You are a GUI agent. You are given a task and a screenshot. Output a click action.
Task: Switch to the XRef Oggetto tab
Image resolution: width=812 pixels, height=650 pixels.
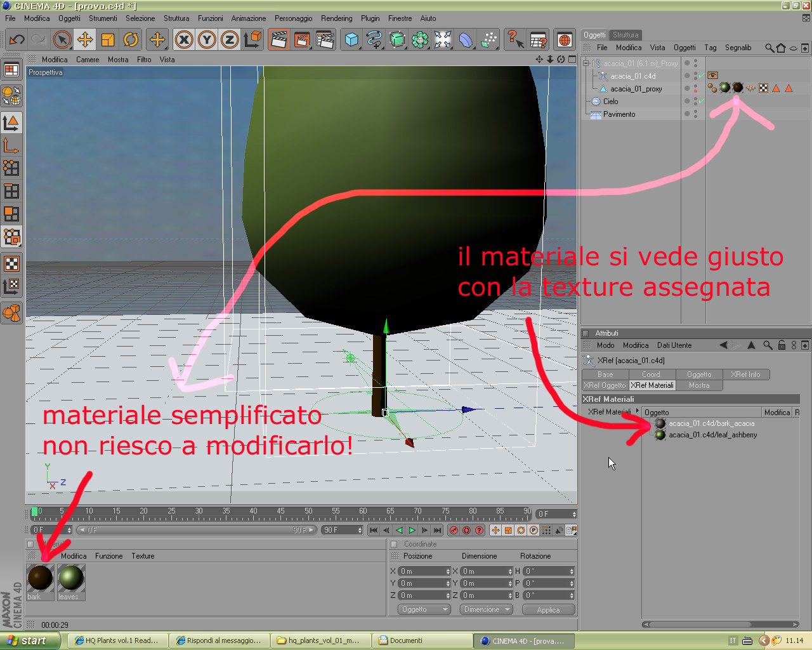pyautogui.click(x=605, y=385)
